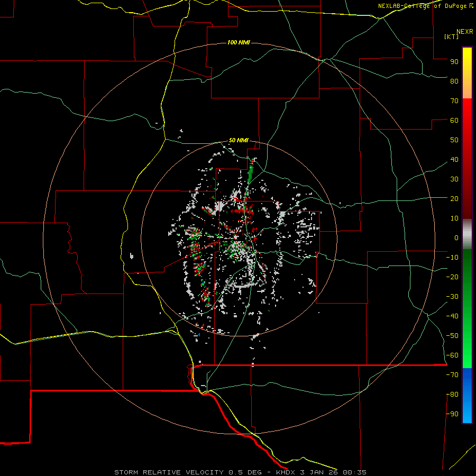Click the NEXR label above color bar
Viewport: 476px width, 476px height.
[465, 32]
